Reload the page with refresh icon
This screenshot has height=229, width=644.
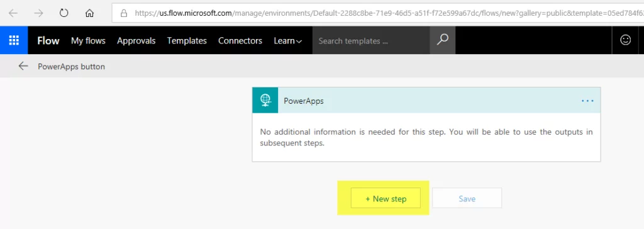pyautogui.click(x=64, y=13)
